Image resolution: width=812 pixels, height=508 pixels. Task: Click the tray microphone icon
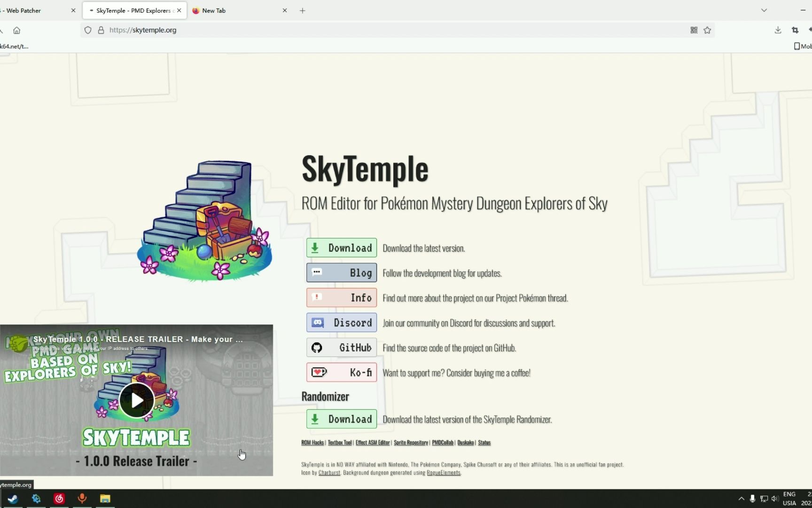(752, 499)
